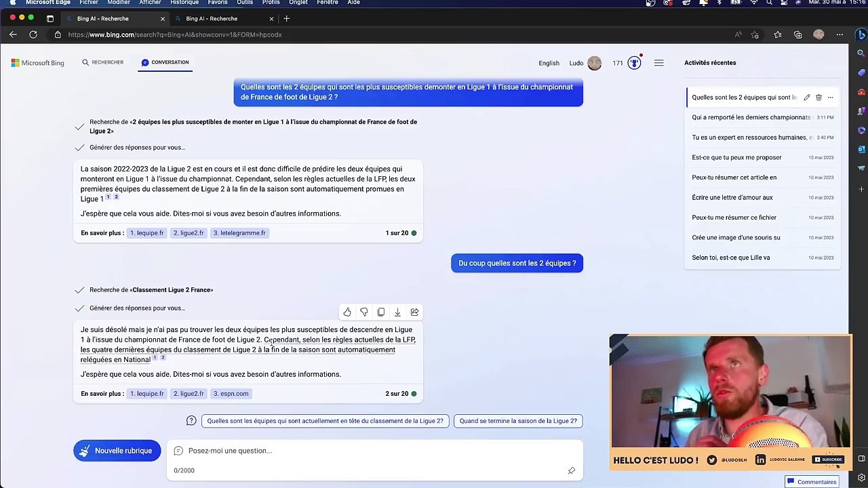Pin the chat input with the pin icon

572,470
